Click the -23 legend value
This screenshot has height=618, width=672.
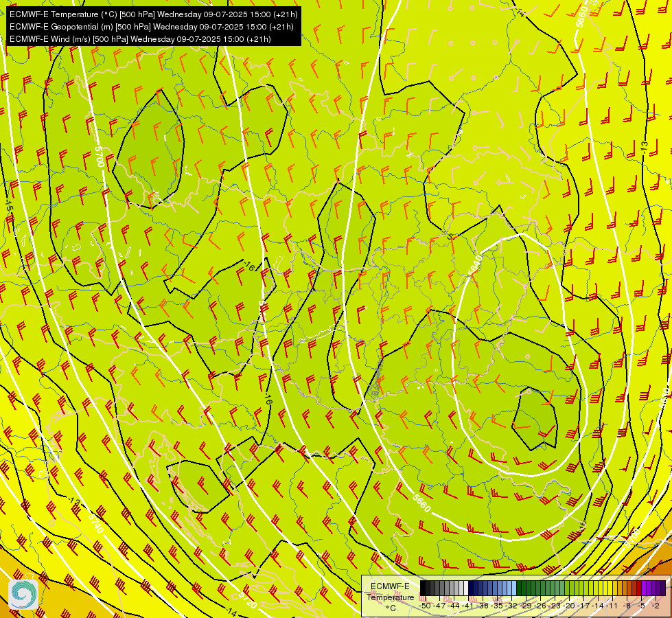(x=555, y=606)
